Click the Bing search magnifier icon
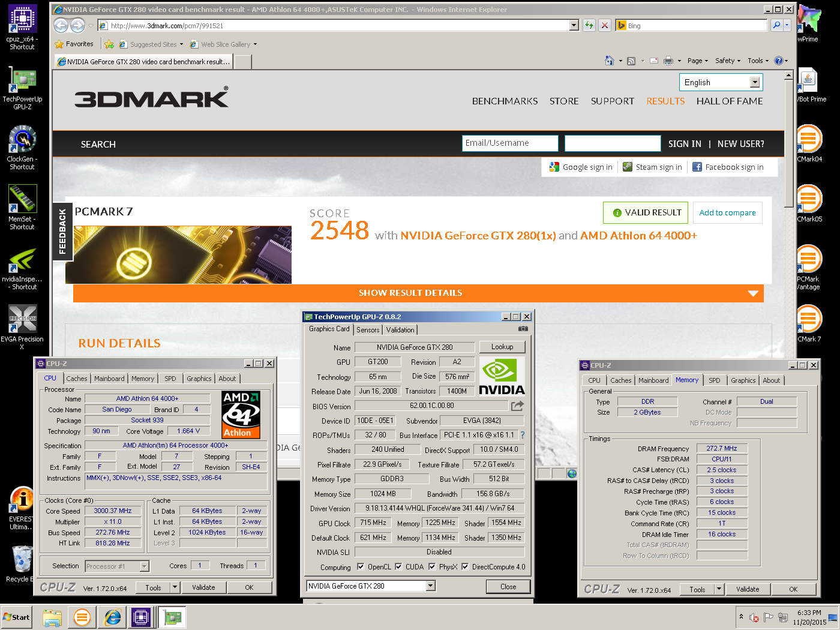 click(776, 25)
